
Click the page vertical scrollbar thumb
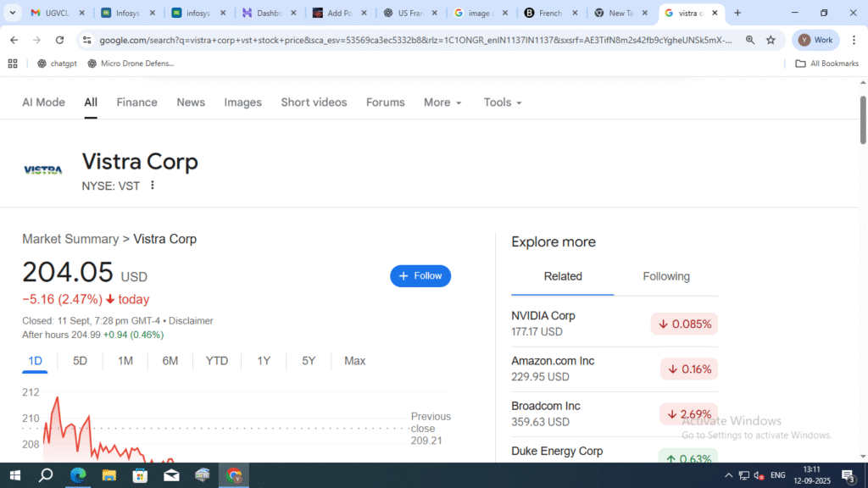coord(863,119)
